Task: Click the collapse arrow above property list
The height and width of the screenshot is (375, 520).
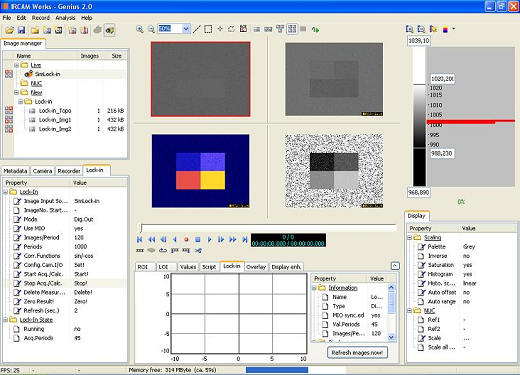Action: pos(395,266)
